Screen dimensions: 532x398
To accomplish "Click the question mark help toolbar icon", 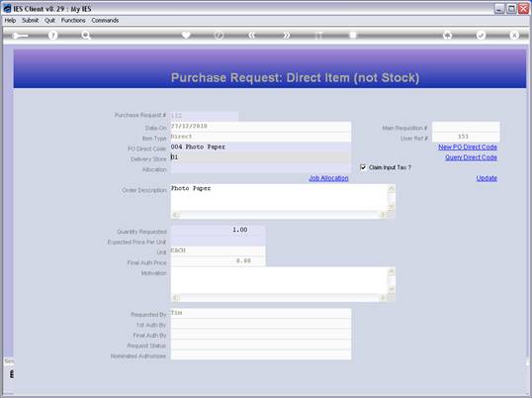I will click(53, 35).
